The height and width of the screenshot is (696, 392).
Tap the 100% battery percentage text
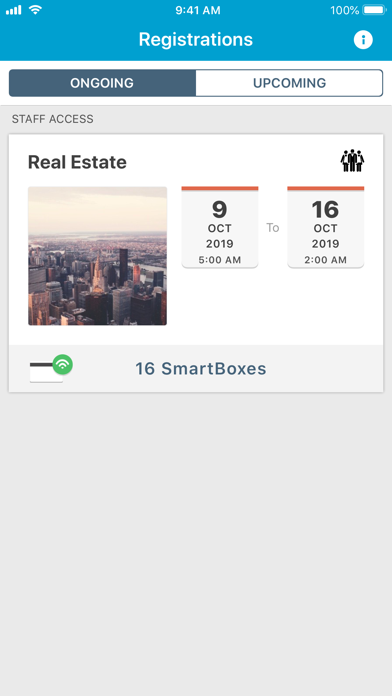(344, 10)
